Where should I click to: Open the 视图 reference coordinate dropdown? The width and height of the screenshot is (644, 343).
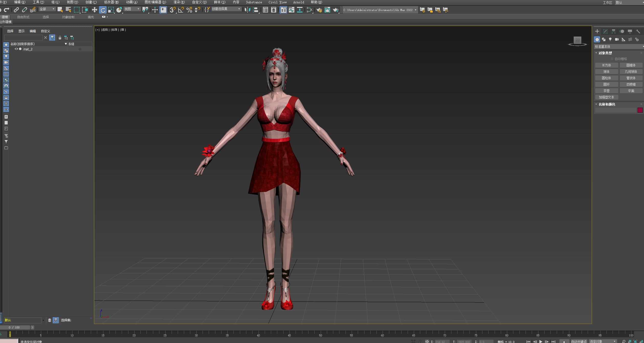(x=132, y=9)
